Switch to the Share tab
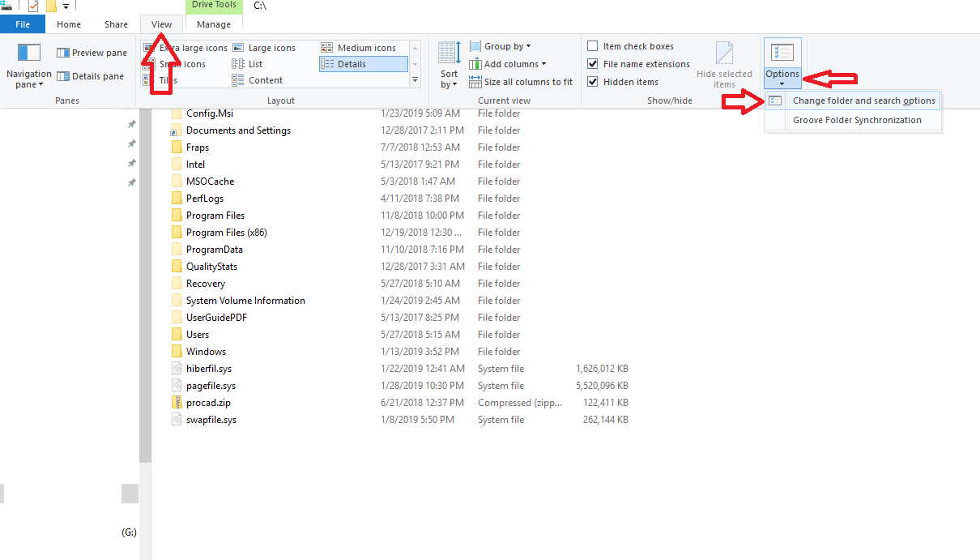This screenshot has height=560, width=980. pos(116,24)
